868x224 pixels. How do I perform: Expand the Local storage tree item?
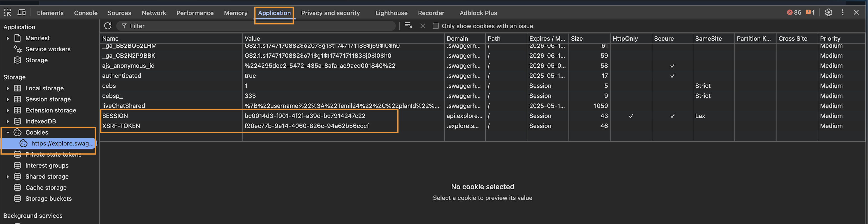coord(8,88)
